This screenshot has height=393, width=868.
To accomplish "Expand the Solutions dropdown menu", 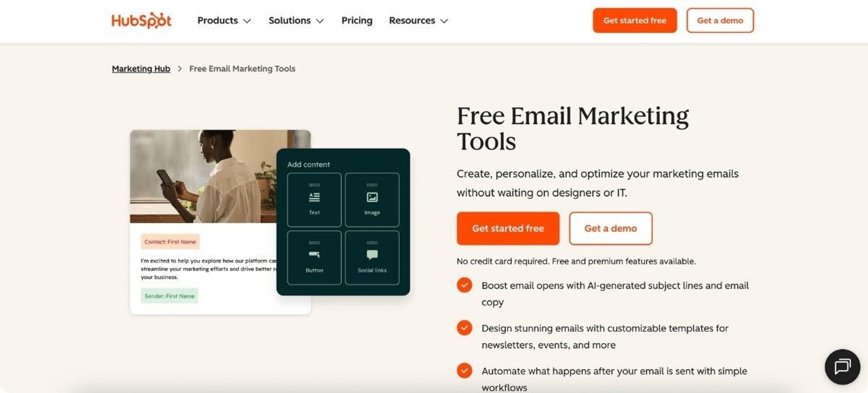I will [296, 20].
